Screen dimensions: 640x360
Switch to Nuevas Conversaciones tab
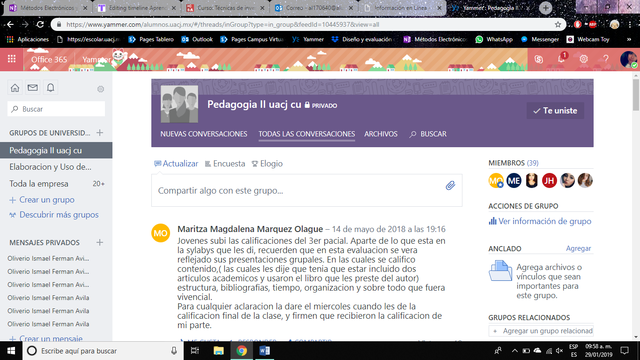click(x=204, y=134)
